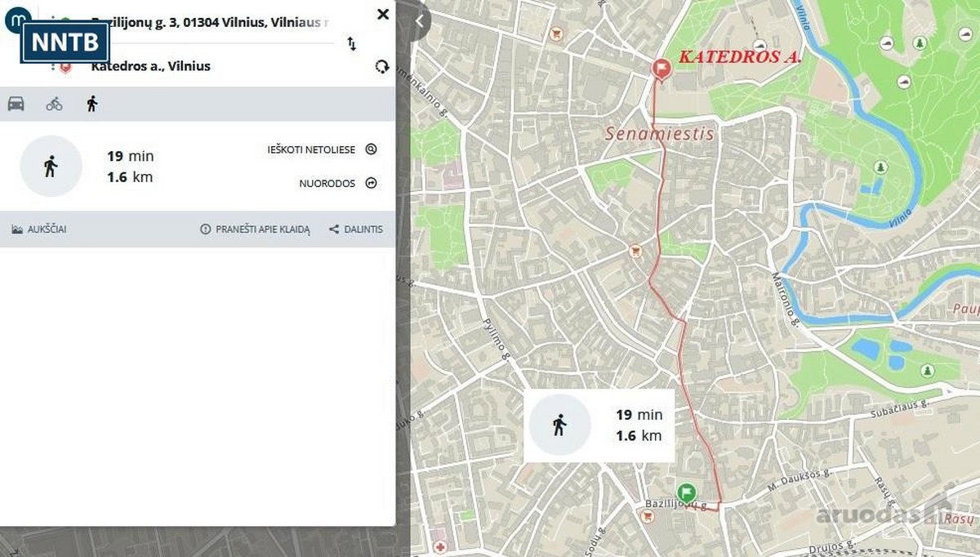
Task: Select walking route mode icon
Action: point(92,104)
